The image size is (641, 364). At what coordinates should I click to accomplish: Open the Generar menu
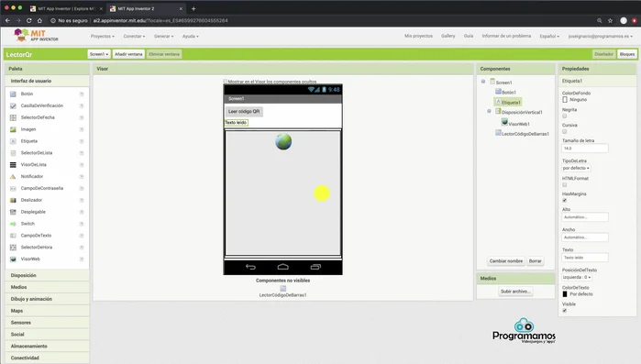163,36
